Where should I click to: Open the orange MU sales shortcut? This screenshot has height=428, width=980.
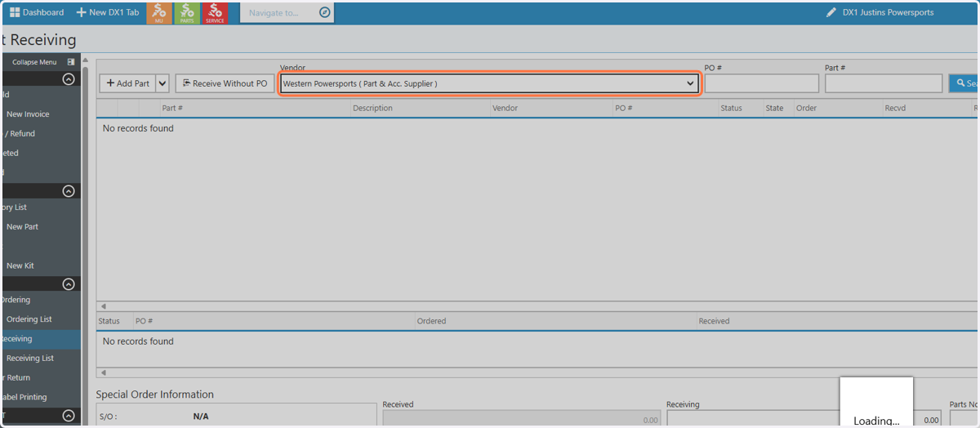coord(159,12)
